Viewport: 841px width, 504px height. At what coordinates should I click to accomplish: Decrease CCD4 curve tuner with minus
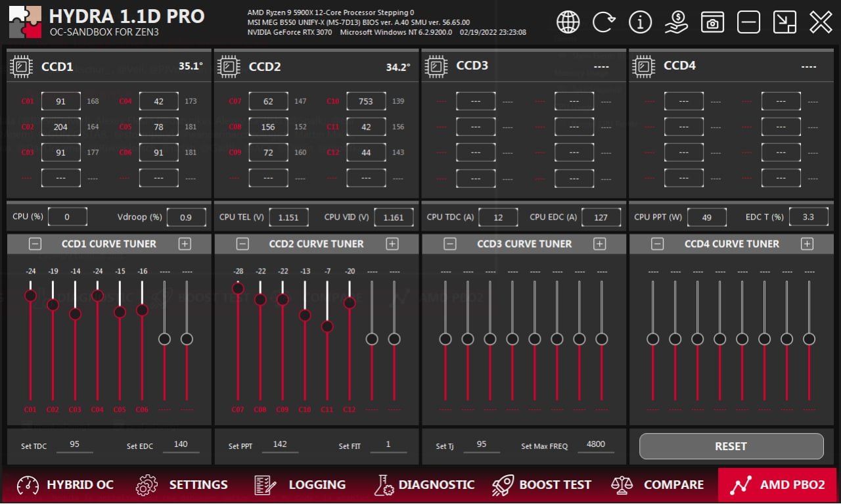(x=657, y=244)
